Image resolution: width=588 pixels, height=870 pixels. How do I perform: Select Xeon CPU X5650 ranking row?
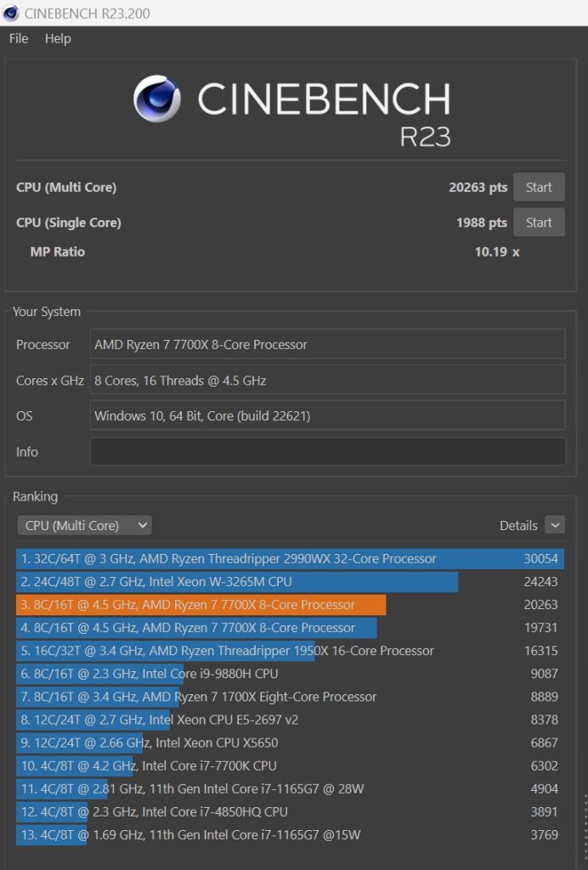(x=290, y=743)
